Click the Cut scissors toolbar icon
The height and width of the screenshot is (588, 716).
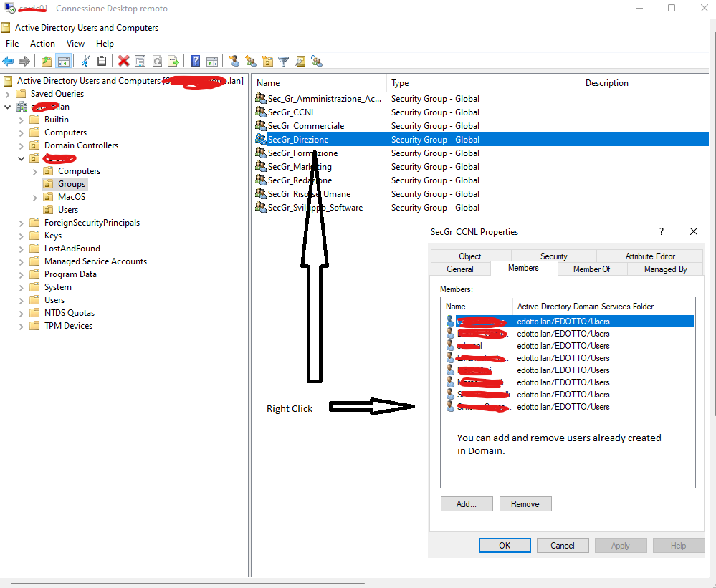(x=85, y=62)
